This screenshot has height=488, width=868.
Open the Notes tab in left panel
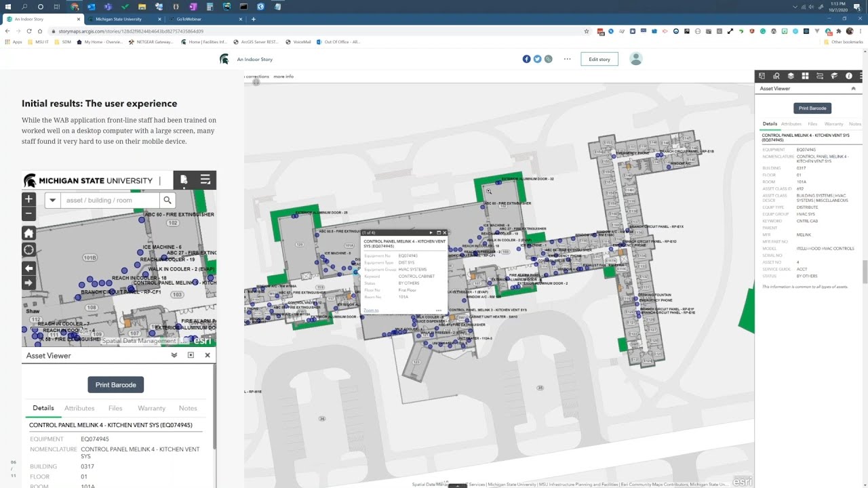[188, 408]
